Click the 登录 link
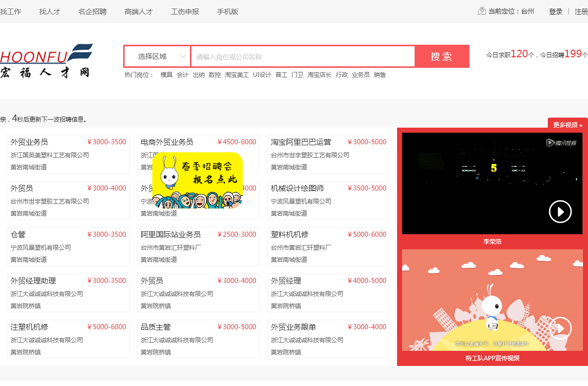 [555, 12]
